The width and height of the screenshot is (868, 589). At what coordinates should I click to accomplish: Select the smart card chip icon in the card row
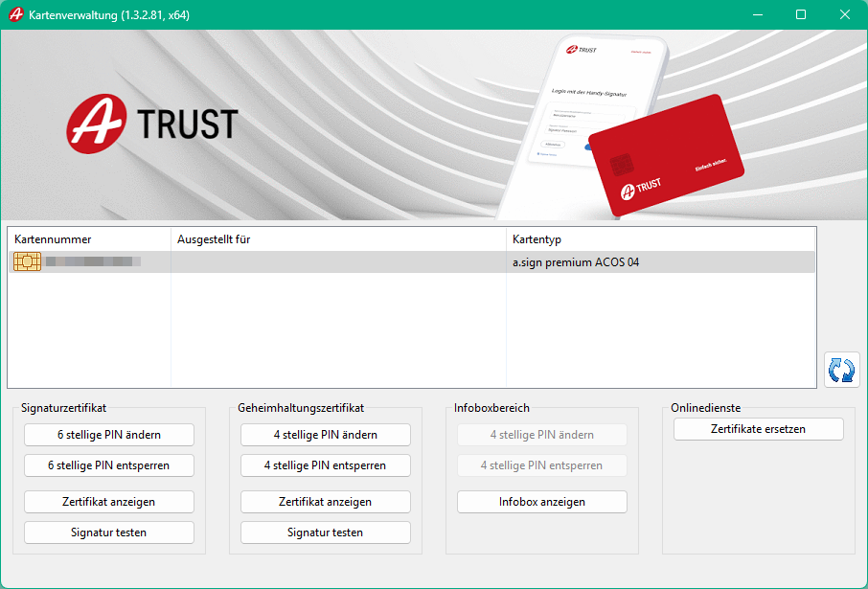(x=27, y=261)
